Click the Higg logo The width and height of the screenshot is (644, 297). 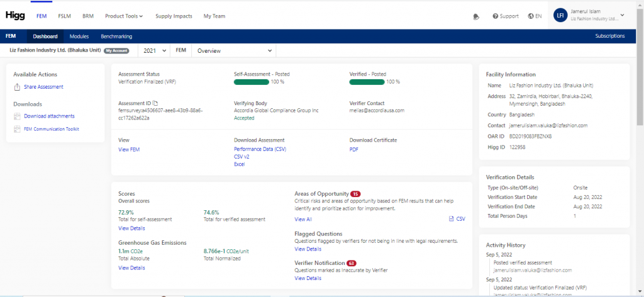coord(15,16)
